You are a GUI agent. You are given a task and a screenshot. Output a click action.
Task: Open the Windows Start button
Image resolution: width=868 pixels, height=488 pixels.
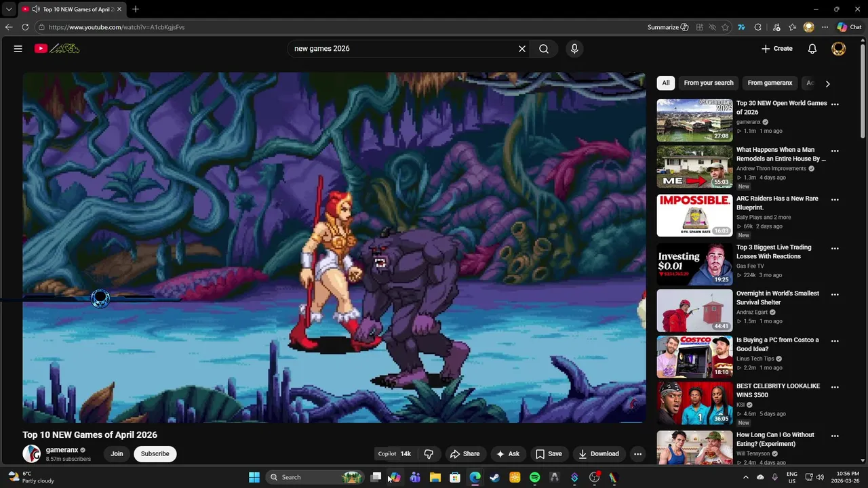click(x=254, y=477)
